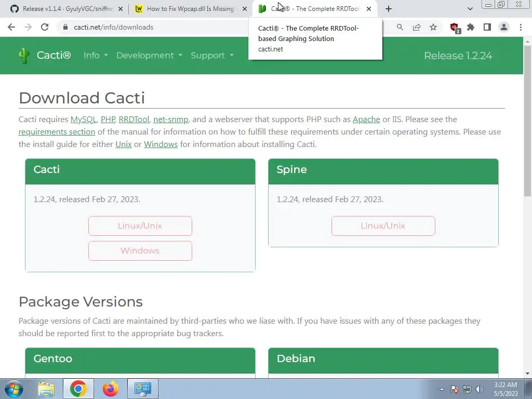Viewport: 532px width, 399px height.
Task: Open the net-snmp link
Action: (170, 119)
